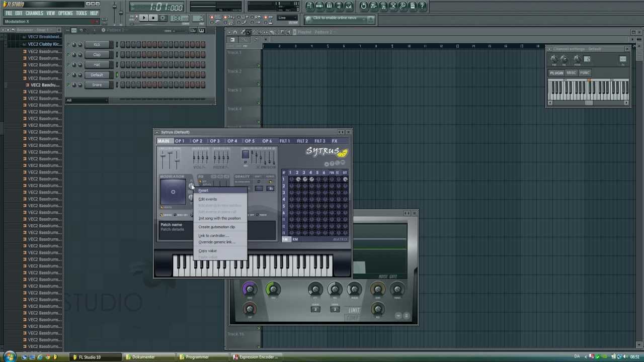This screenshot has height=362, width=644.
Task: Select the Clap channel button
Action: pyautogui.click(x=97, y=55)
